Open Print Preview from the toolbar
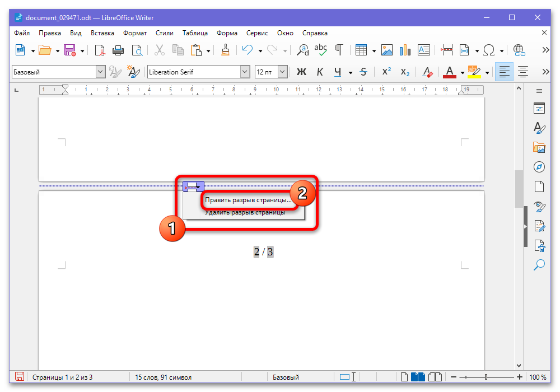The height and width of the screenshot is (392, 560). coord(137,50)
